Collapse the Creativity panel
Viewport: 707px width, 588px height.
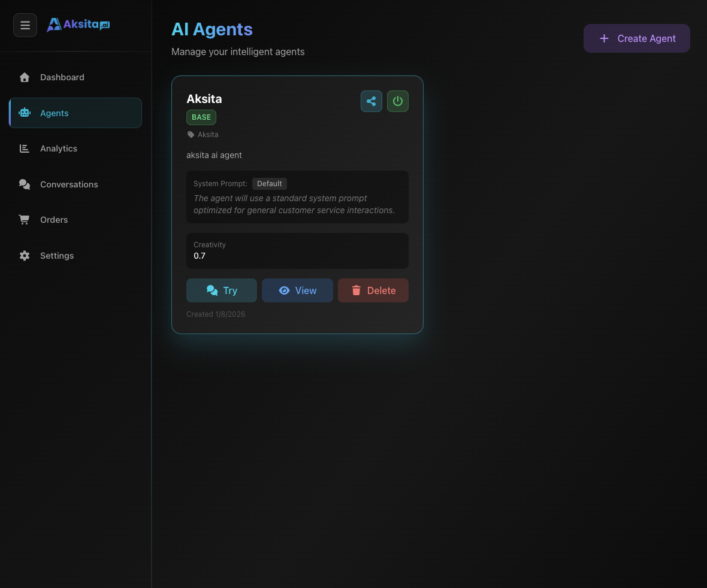click(x=209, y=244)
